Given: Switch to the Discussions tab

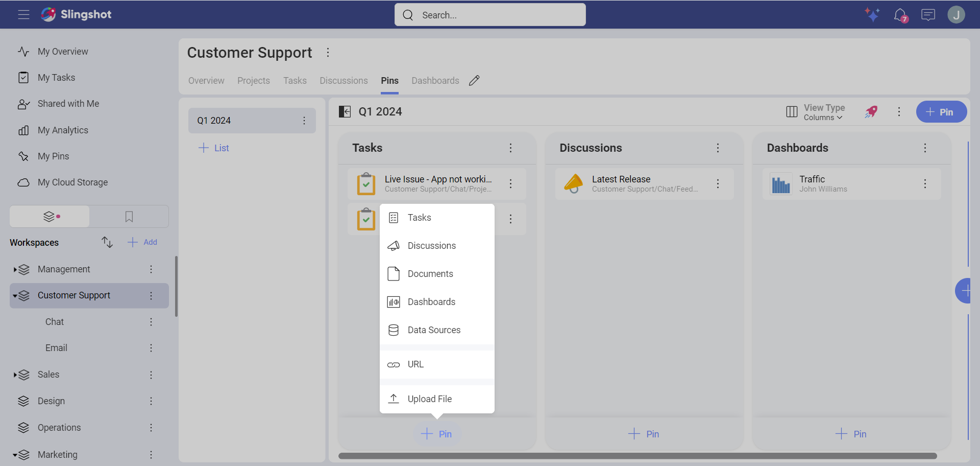Looking at the screenshot, I should (x=344, y=81).
